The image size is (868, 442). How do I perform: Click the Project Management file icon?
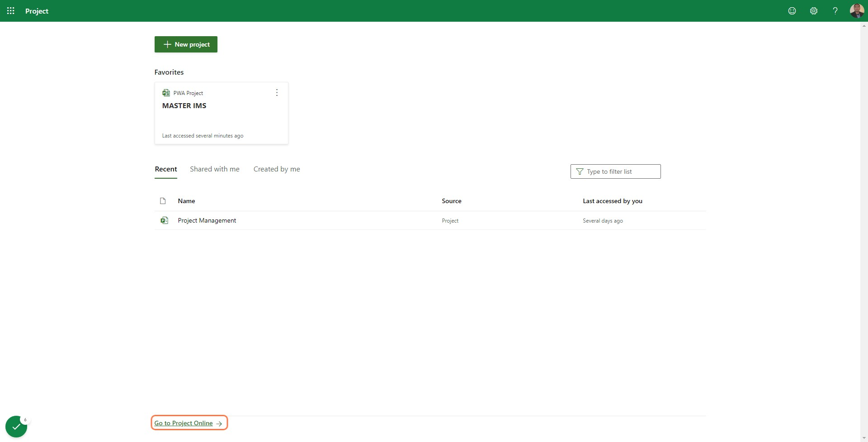pyautogui.click(x=164, y=220)
